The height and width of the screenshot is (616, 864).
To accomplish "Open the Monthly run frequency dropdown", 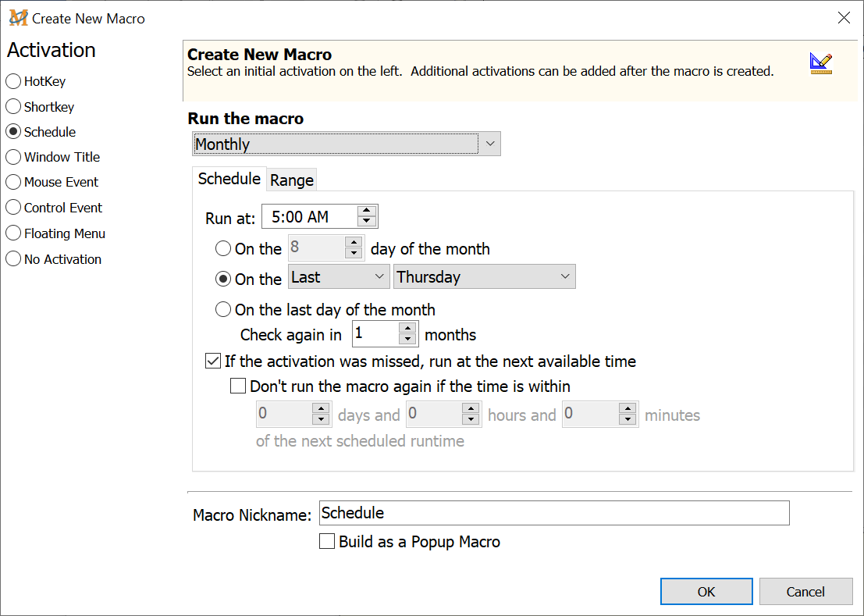I will click(489, 144).
